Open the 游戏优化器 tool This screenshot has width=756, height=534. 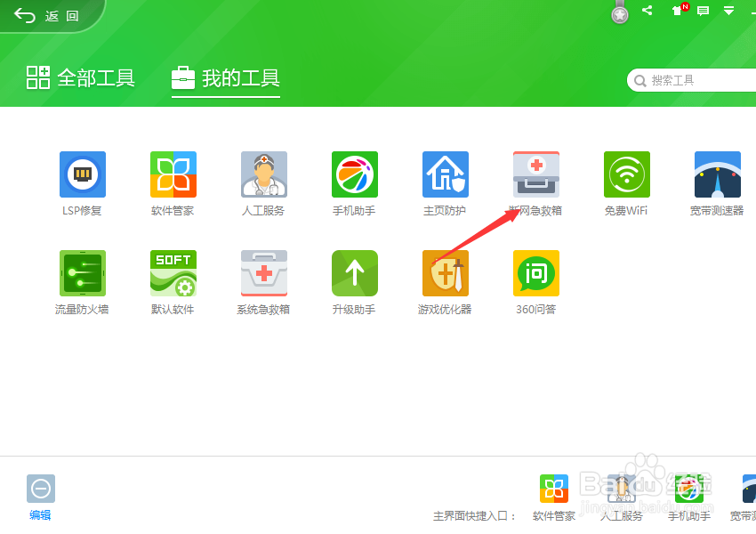point(445,273)
